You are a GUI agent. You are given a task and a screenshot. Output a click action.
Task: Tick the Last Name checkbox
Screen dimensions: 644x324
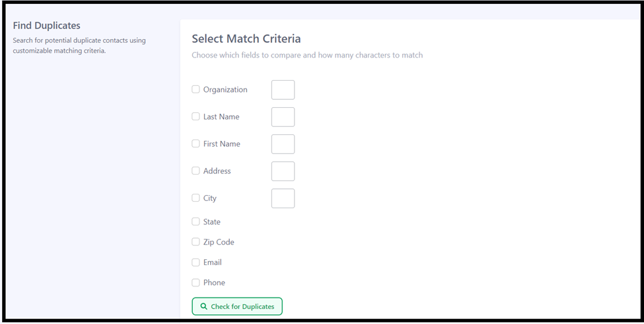[196, 116]
